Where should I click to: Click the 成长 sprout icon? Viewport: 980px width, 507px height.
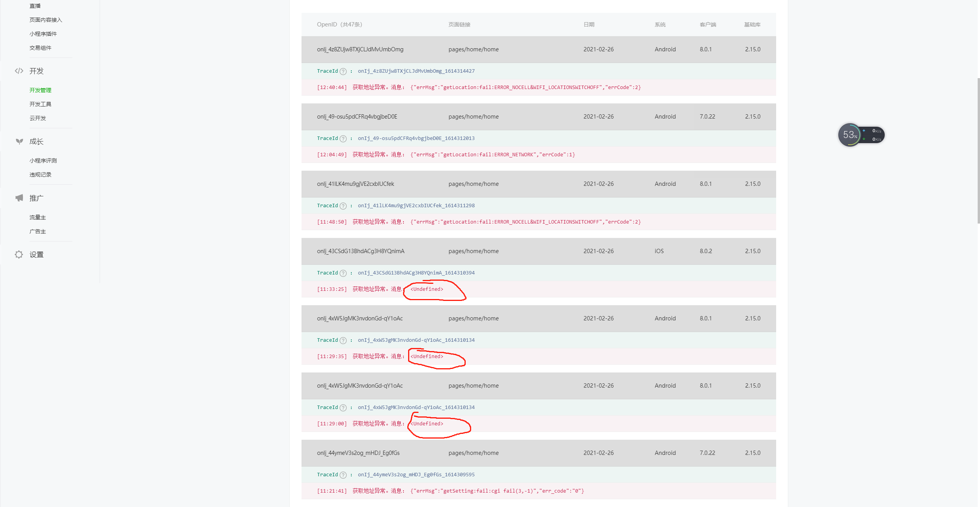[x=19, y=141]
